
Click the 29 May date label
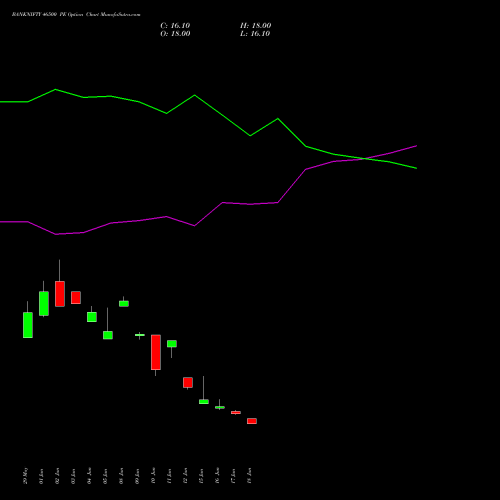point(26,476)
